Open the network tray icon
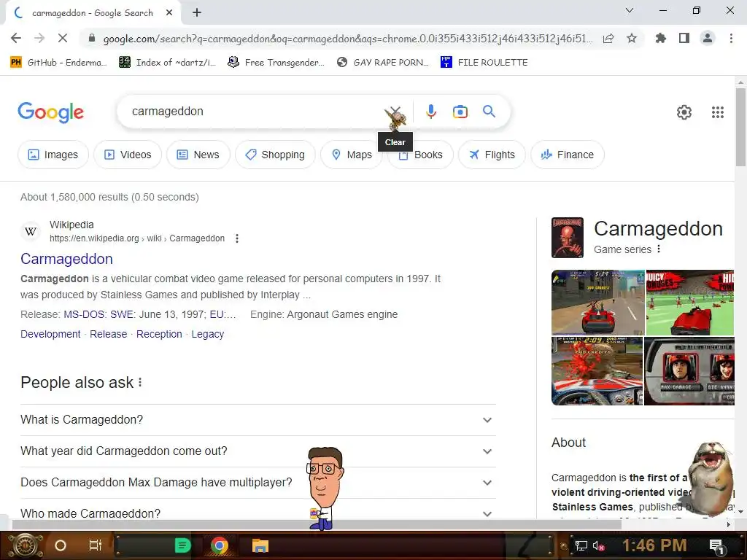This screenshot has width=747, height=560. click(x=581, y=545)
